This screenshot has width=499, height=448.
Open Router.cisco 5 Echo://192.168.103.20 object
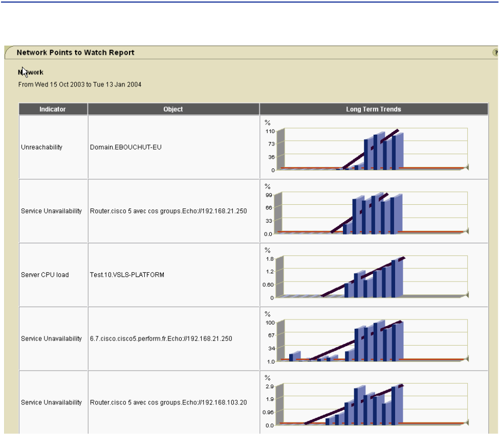coord(168,402)
